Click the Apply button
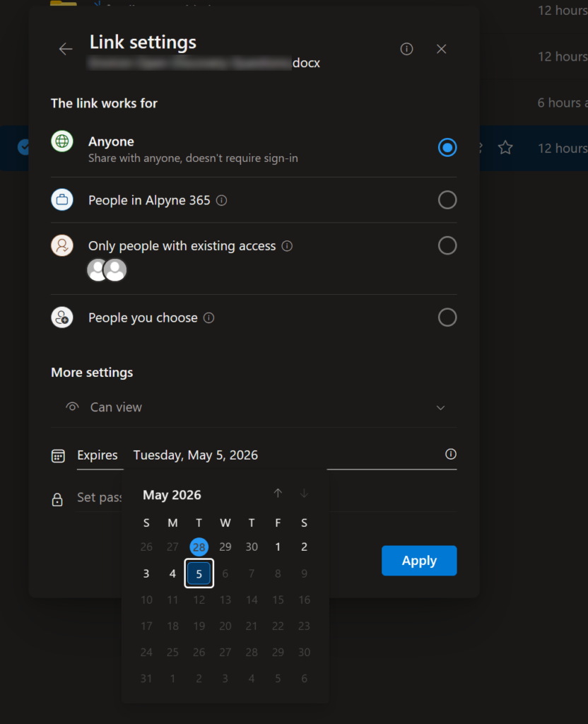The height and width of the screenshot is (724, 588). pyautogui.click(x=419, y=560)
